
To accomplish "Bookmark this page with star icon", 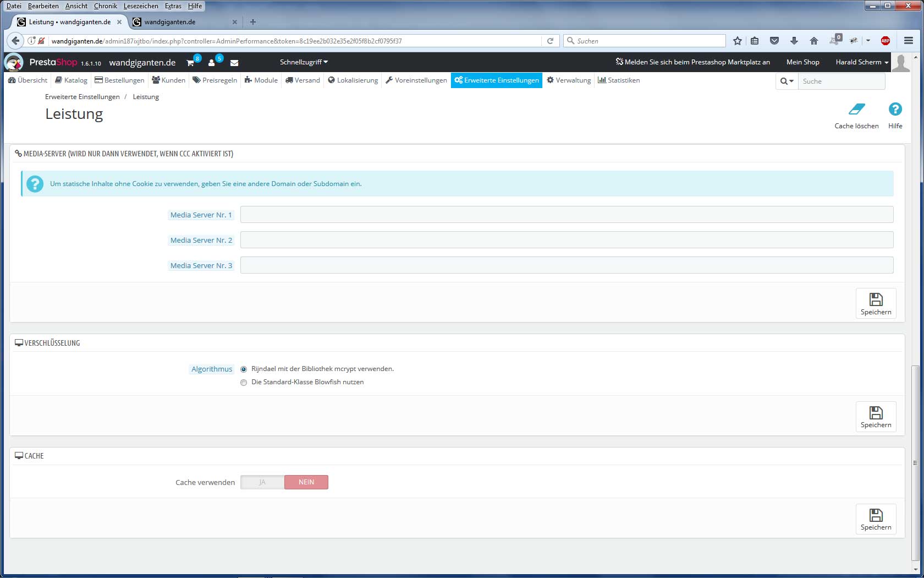I will point(738,41).
